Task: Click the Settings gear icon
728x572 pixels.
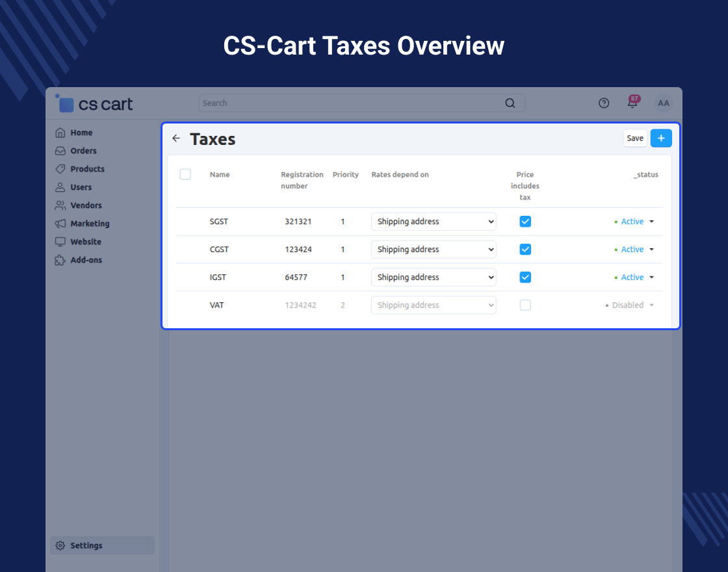Action: (x=60, y=545)
